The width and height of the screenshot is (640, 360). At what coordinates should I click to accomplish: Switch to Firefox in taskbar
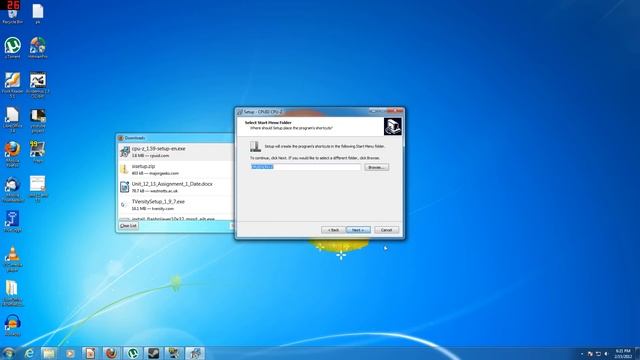[x=111, y=353]
